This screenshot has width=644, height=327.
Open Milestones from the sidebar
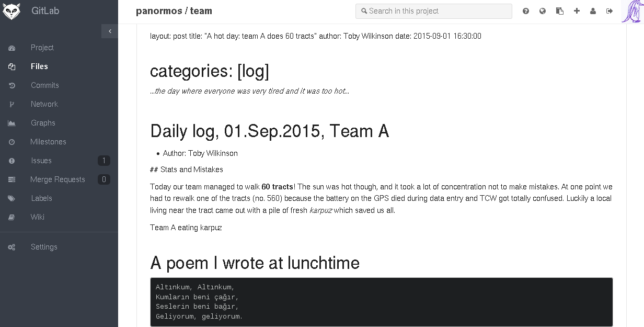[48, 142]
